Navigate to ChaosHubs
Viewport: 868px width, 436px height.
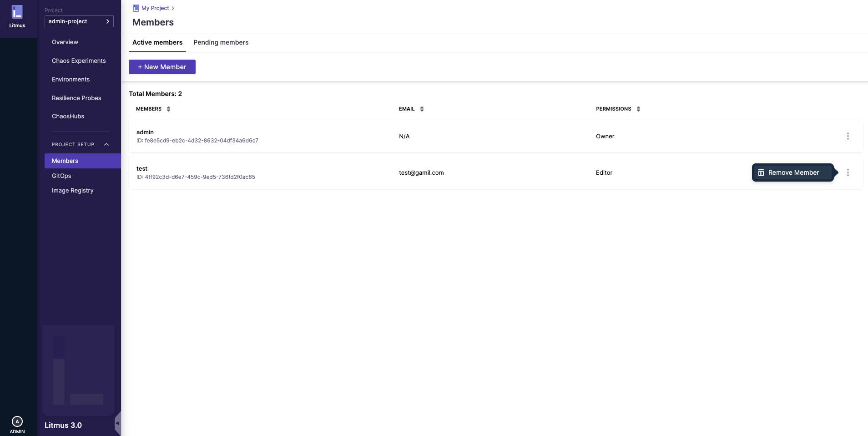(x=68, y=116)
